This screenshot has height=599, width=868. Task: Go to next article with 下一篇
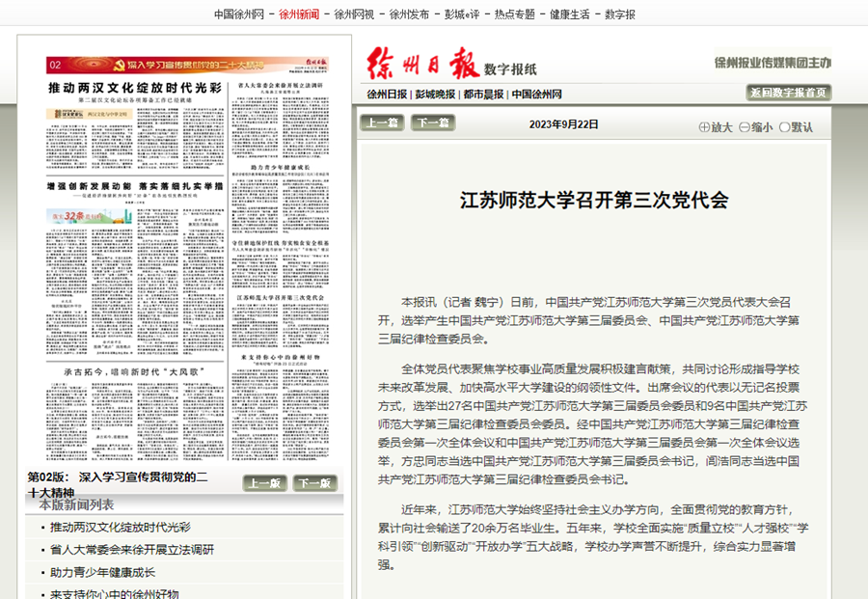(434, 123)
